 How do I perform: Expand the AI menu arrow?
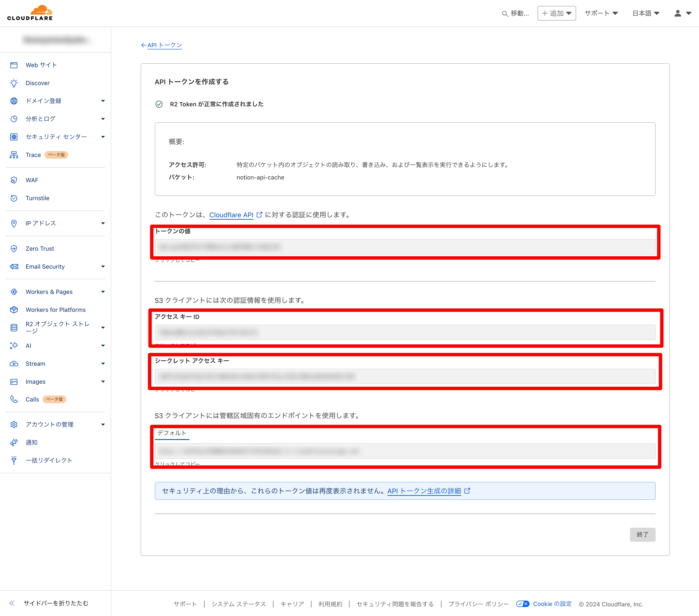[103, 346]
